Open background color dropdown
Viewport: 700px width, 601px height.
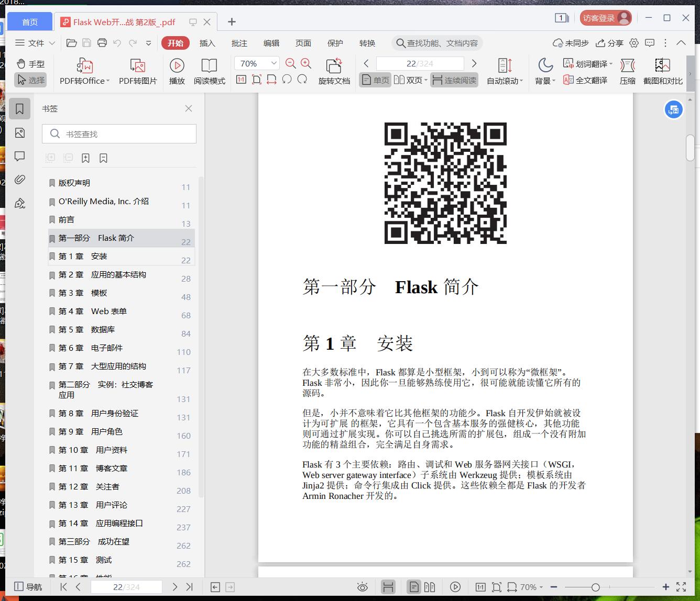(545, 72)
